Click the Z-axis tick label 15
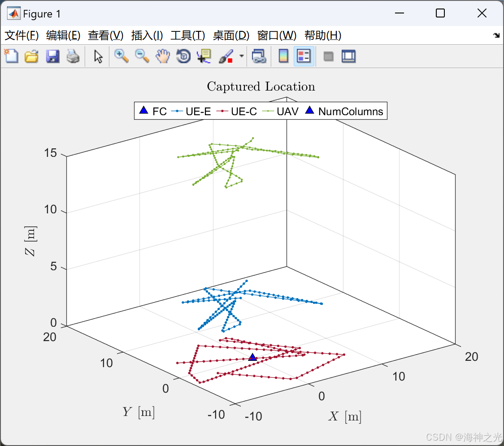The width and height of the screenshot is (504, 446). tap(51, 153)
